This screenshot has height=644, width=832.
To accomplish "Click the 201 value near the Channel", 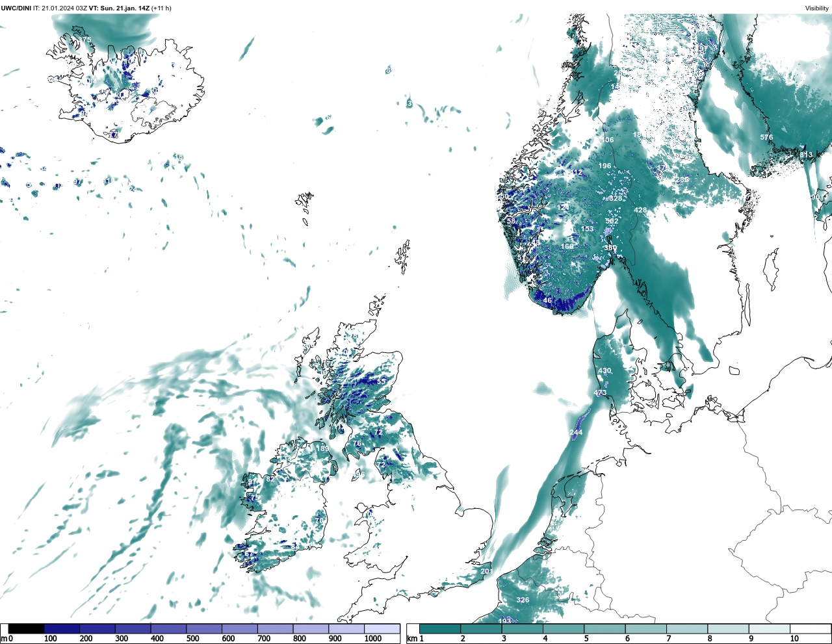I will pos(487,571).
